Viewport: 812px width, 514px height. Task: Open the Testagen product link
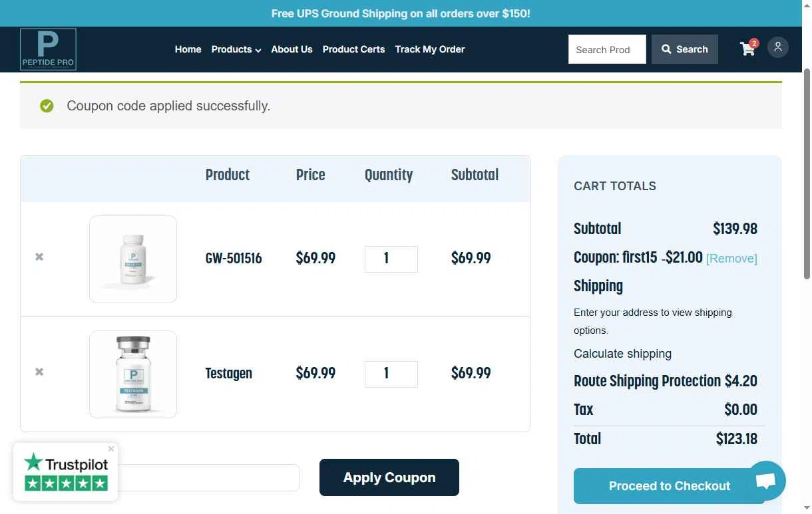pyautogui.click(x=228, y=373)
